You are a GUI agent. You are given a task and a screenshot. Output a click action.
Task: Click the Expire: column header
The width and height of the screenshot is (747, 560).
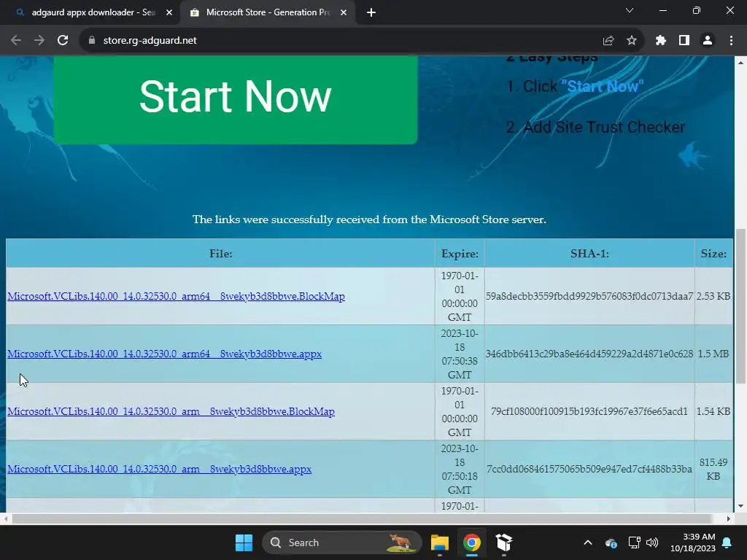click(x=460, y=253)
